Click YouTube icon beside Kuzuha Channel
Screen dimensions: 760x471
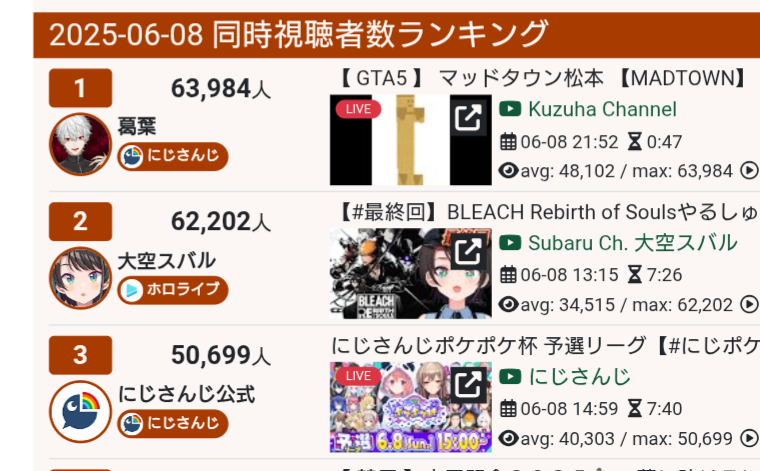point(510,109)
